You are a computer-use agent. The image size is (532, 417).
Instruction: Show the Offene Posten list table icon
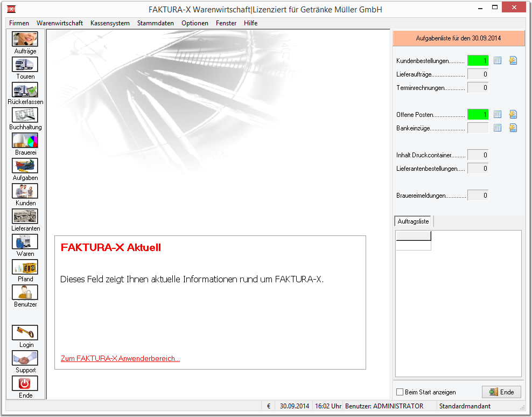pyautogui.click(x=498, y=114)
